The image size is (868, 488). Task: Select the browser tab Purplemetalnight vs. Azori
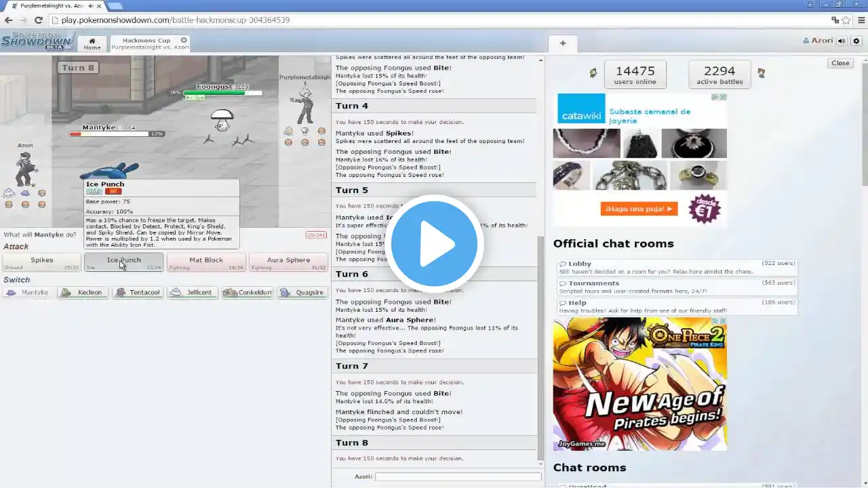(54, 5)
